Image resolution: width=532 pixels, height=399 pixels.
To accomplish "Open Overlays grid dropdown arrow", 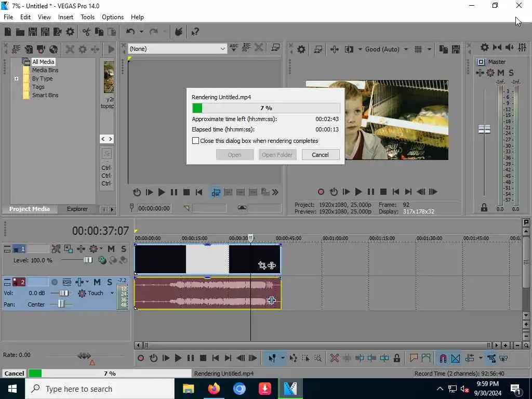I will click(429, 49).
